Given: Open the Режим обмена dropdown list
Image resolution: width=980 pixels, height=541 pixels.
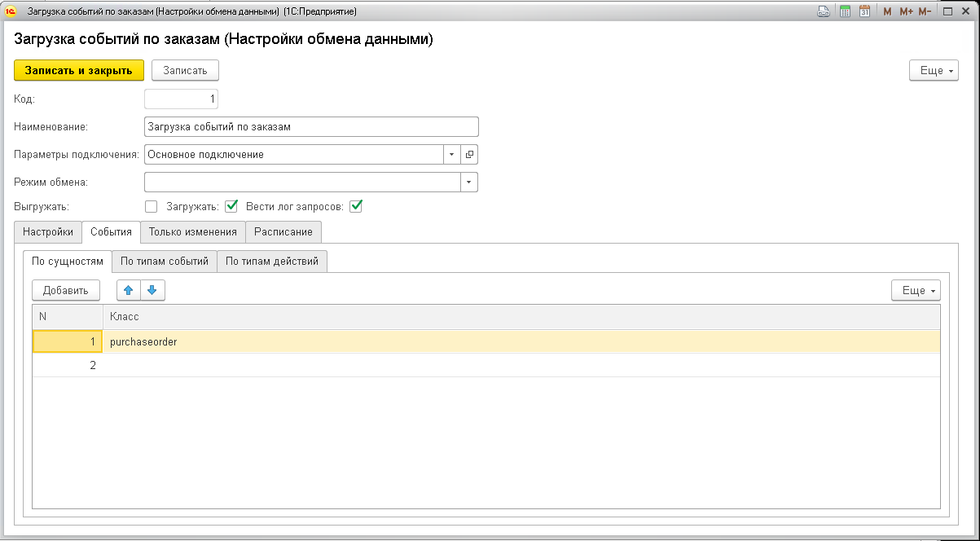Looking at the screenshot, I should [468, 182].
